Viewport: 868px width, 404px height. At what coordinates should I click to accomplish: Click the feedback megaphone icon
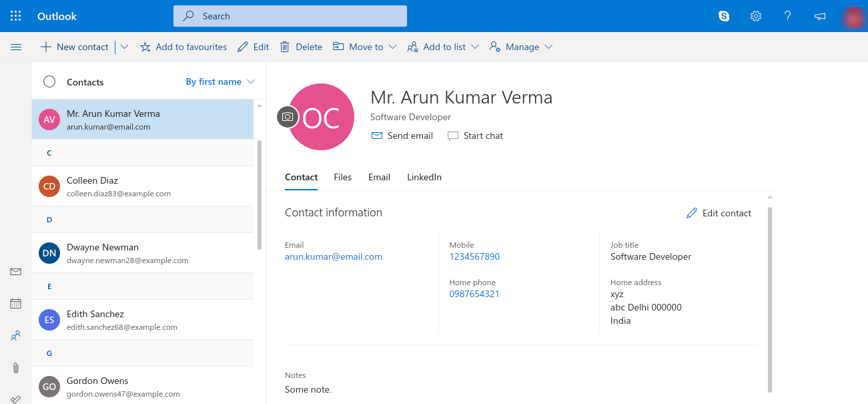820,16
